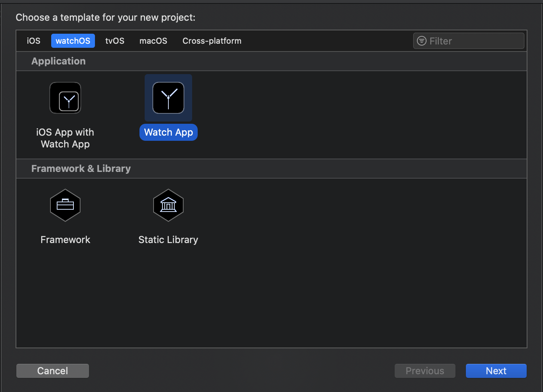Open the tvOS tab

click(x=115, y=41)
